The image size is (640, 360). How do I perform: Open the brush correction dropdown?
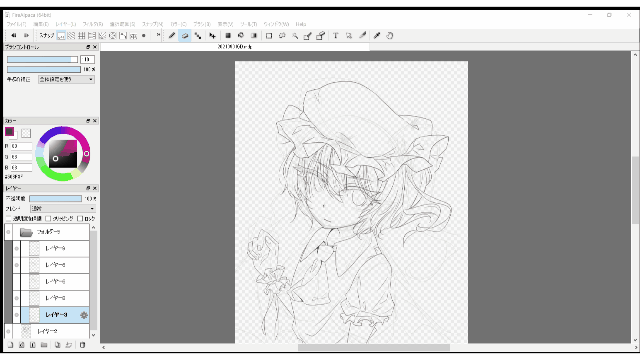tap(67, 79)
